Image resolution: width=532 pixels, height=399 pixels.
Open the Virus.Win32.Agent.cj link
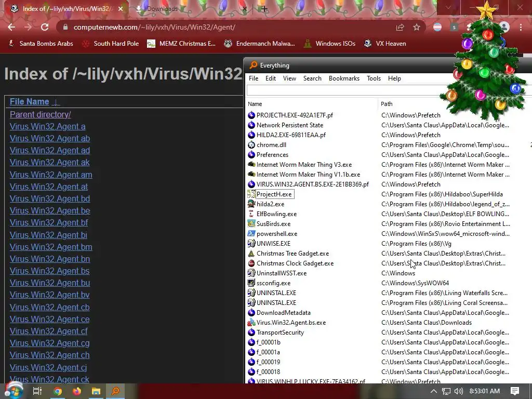[48, 367]
